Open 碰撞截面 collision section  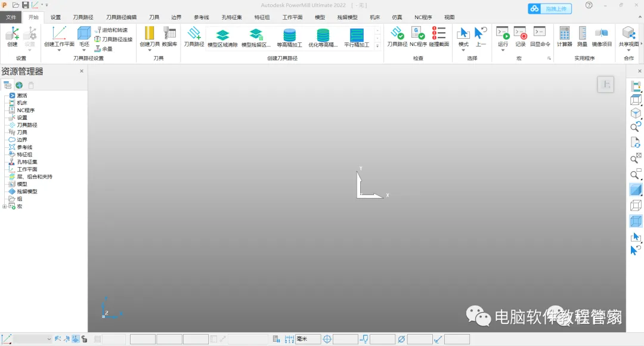pyautogui.click(x=439, y=36)
